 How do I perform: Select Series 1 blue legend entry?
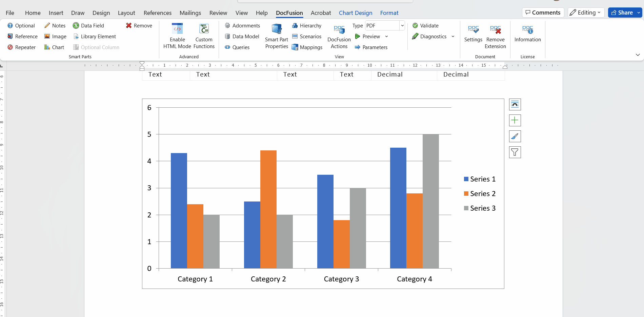point(480,179)
